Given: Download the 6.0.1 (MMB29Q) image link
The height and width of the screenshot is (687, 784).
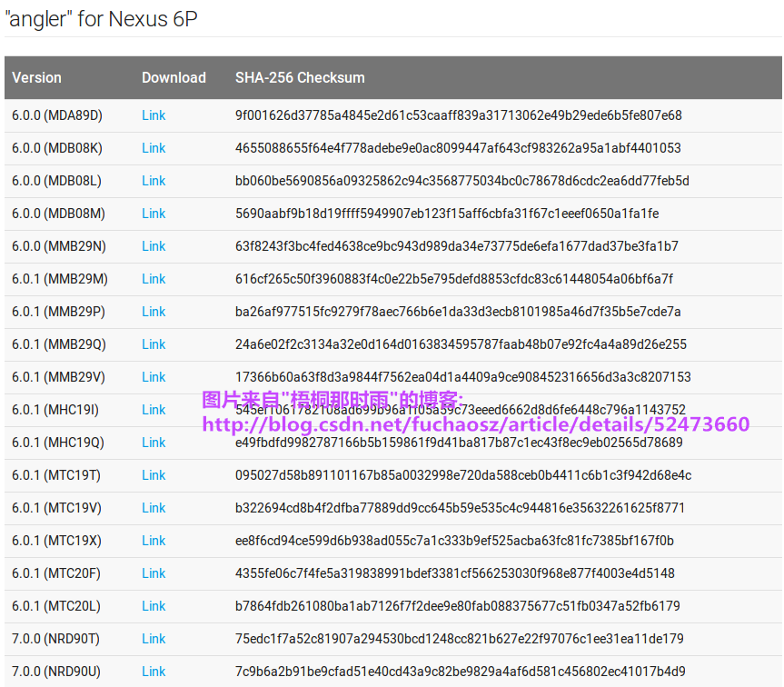Looking at the screenshot, I should (x=154, y=344).
